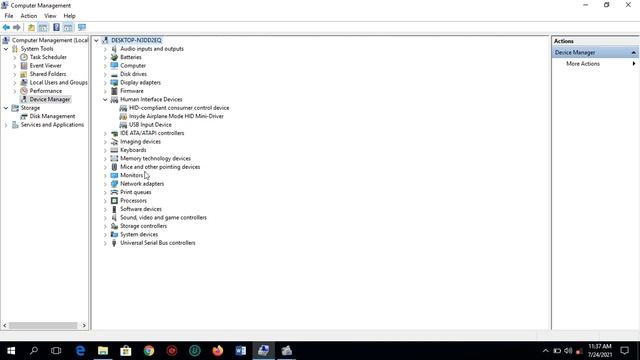Open the Action menu
This screenshot has width=640, height=360.
tap(29, 16)
